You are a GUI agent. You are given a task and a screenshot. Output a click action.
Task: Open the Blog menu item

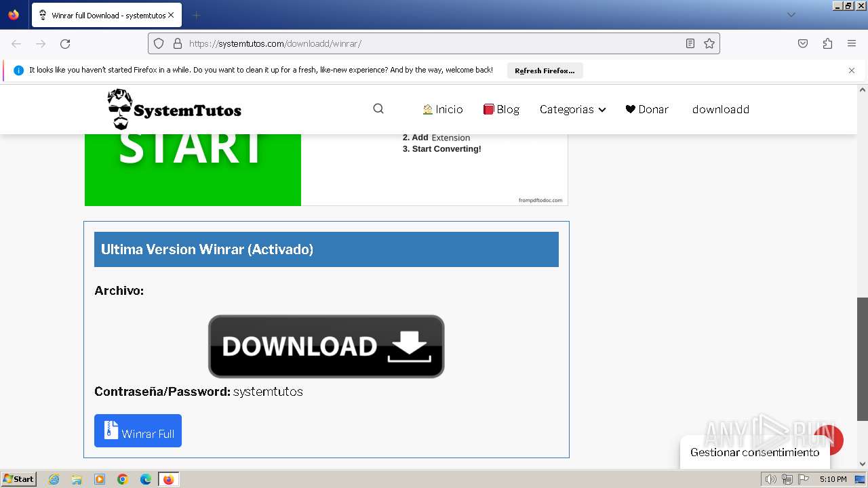point(501,109)
